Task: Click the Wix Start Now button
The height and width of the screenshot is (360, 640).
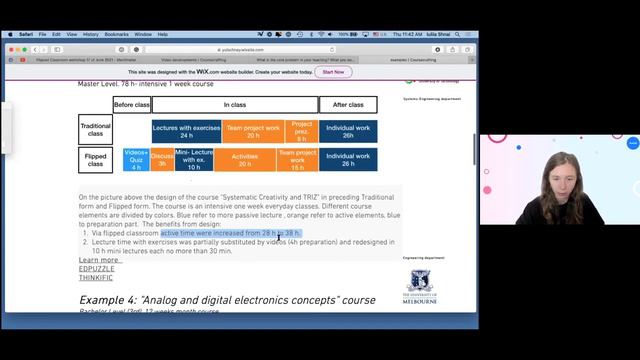Action: pos(333,72)
